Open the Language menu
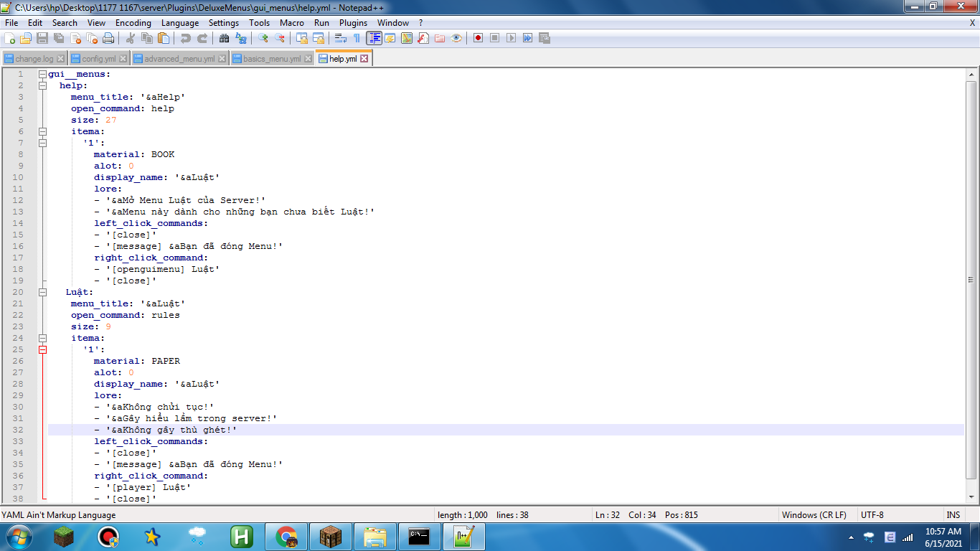Image resolution: width=980 pixels, height=551 pixels. 180,23
